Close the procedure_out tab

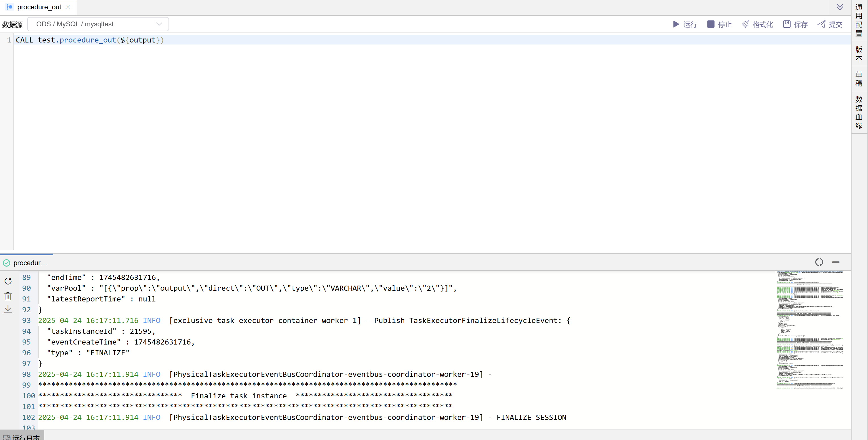[x=68, y=7]
